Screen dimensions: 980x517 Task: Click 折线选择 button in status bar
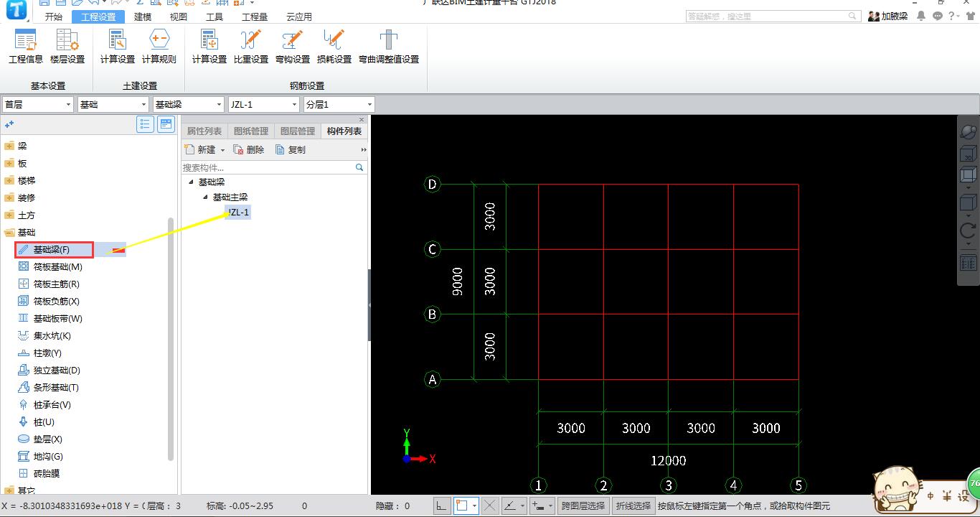633,506
